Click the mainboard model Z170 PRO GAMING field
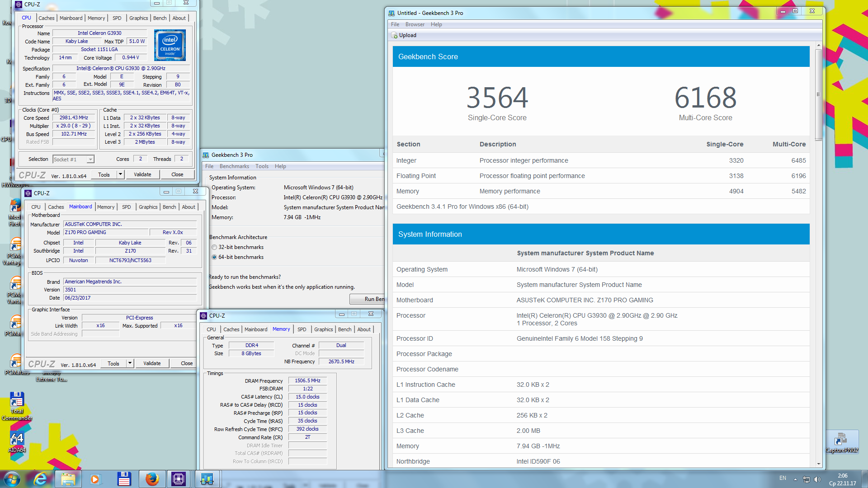This screenshot has height=488, width=868. point(106,232)
